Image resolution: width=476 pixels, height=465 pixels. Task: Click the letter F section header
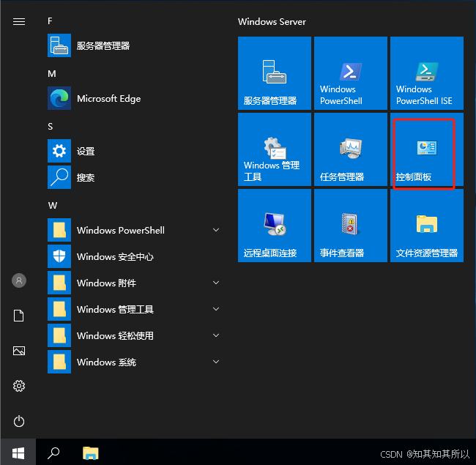click(x=50, y=21)
